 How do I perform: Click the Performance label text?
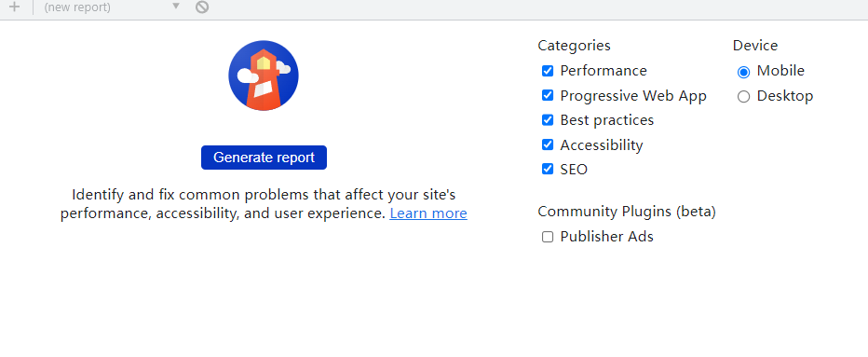pos(604,71)
